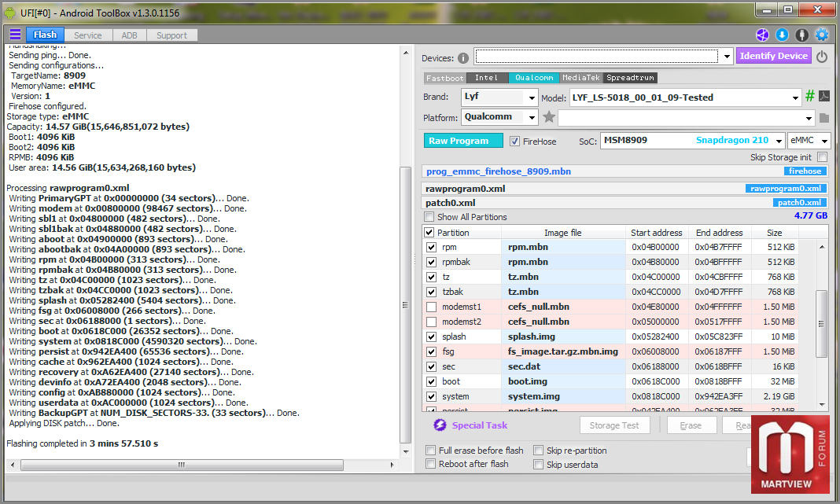Uncheck the splash partition checkbox
This screenshot has height=504, width=840.
pyautogui.click(x=431, y=337)
